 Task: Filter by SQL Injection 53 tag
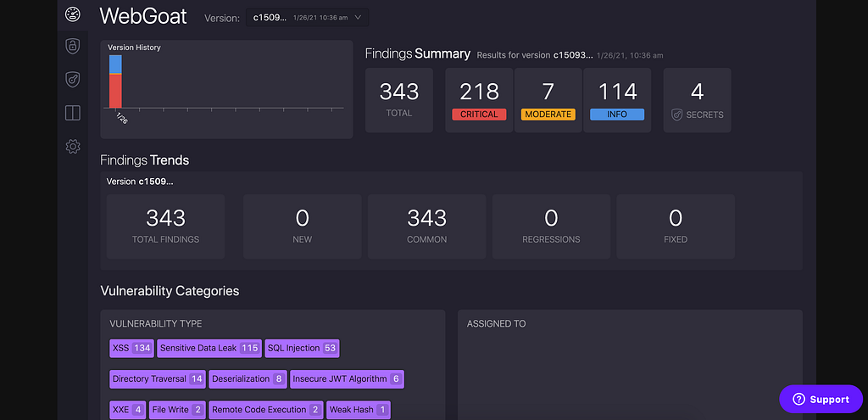(302, 348)
